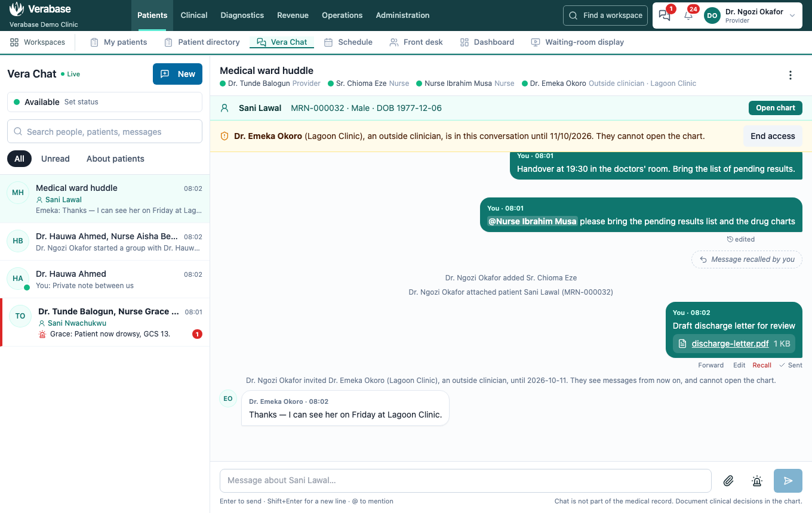Click the patient icon beside Sani Lawal banner

224,108
